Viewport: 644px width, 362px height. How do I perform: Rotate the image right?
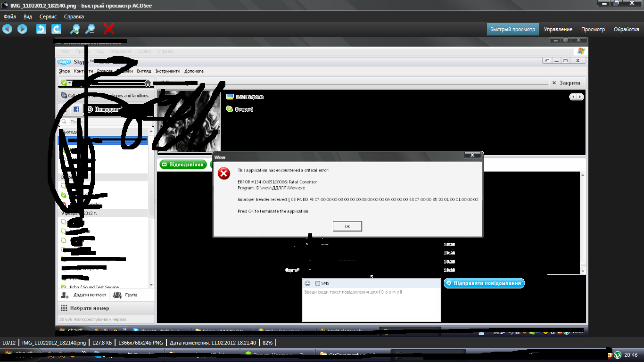[57, 29]
